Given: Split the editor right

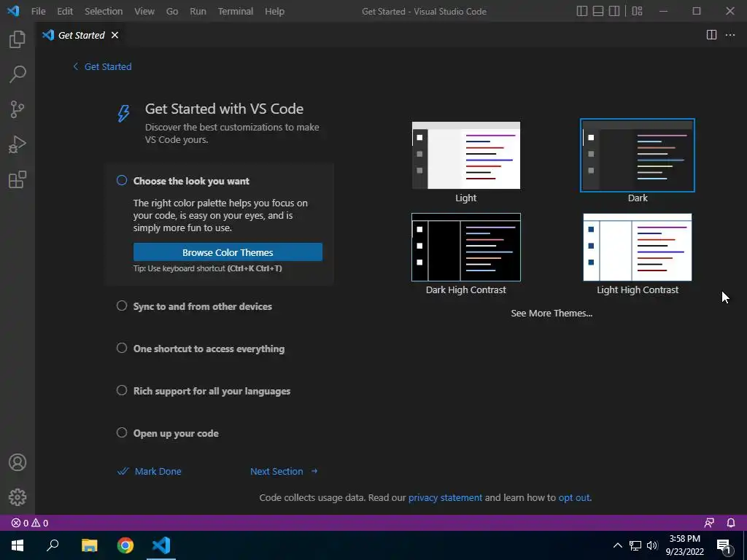Looking at the screenshot, I should (x=711, y=35).
